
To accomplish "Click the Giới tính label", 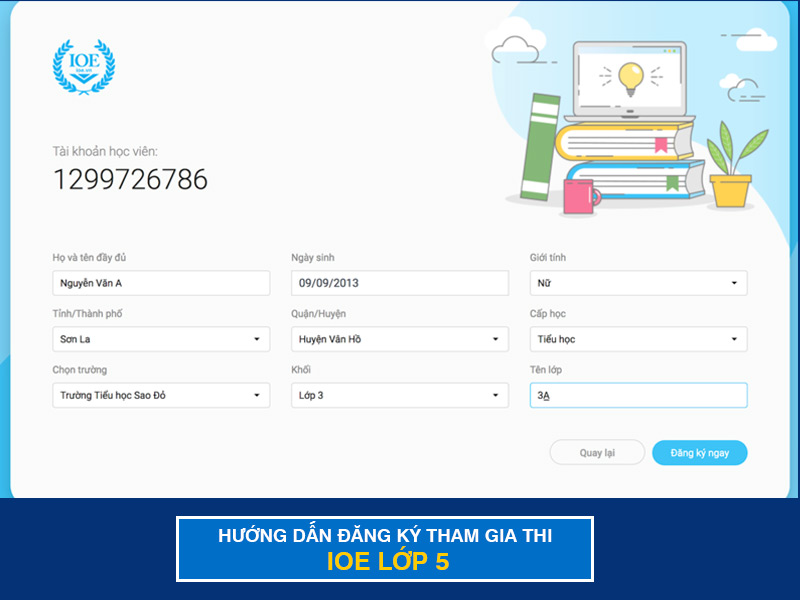I will [547, 258].
